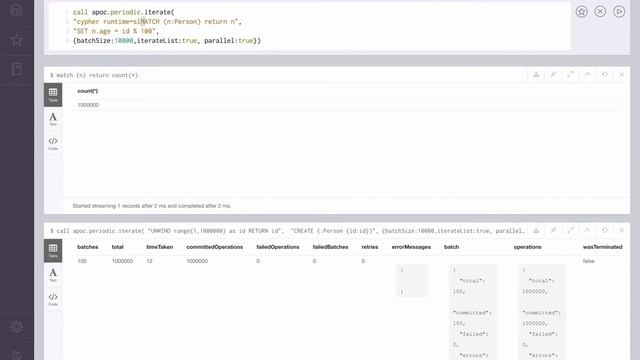
Task: Click the committedOperations column header
Action: coord(215,247)
